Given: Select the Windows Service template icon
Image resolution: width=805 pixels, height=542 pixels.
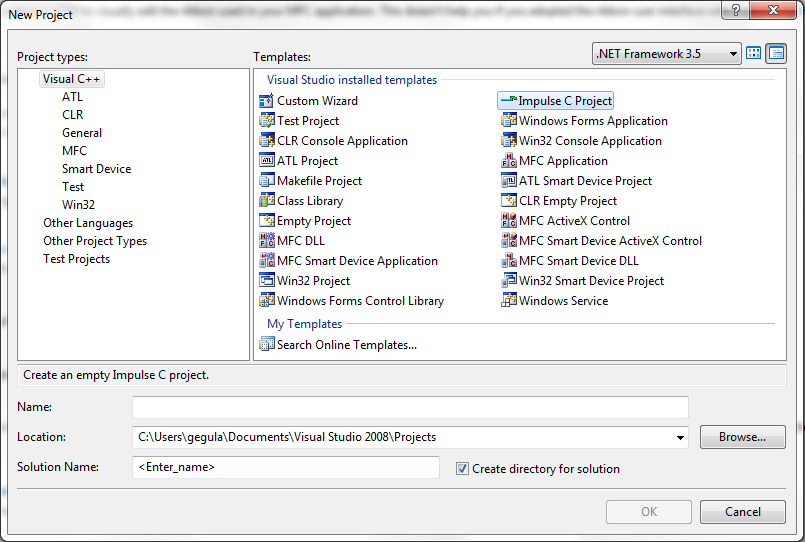Looking at the screenshot, I should pos(508,301).
